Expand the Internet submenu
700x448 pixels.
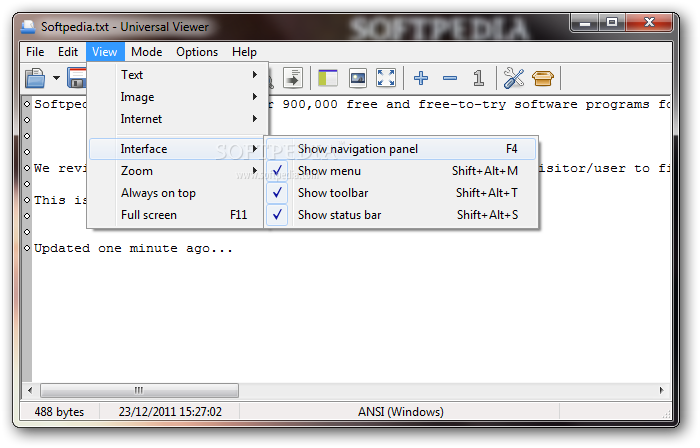coord(177,119)
